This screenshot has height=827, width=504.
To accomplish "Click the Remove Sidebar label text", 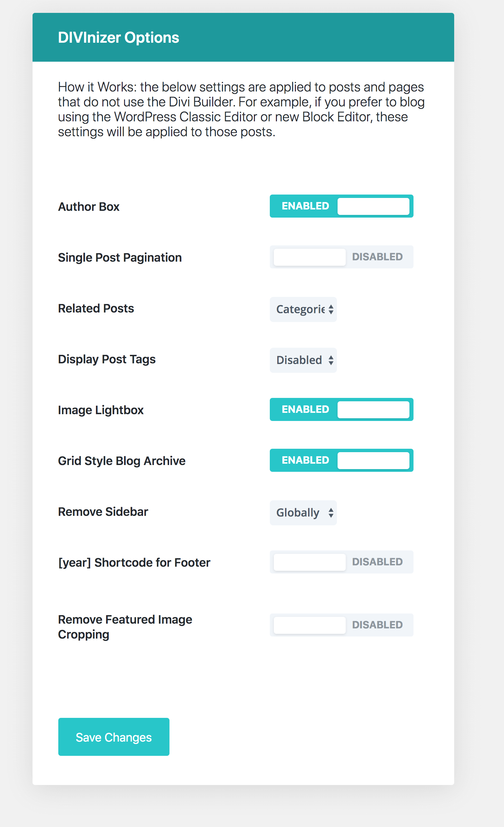I will tap(103, 512).
